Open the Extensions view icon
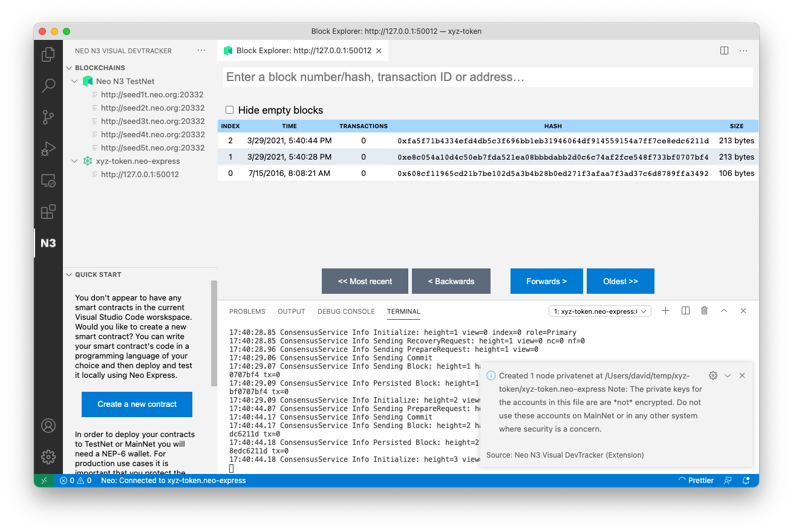Screen dimensions: 793x532 [x=48, y=212]
